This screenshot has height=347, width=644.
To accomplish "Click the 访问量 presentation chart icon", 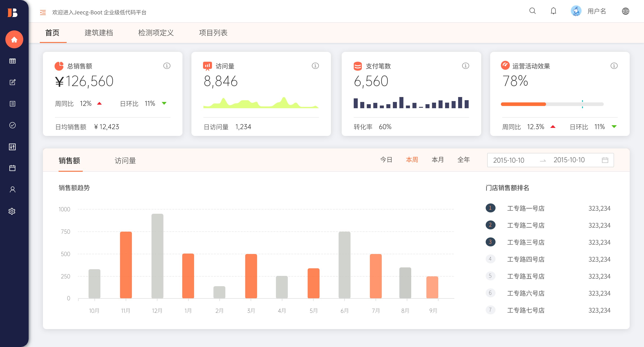I will [x=208, y=66].
